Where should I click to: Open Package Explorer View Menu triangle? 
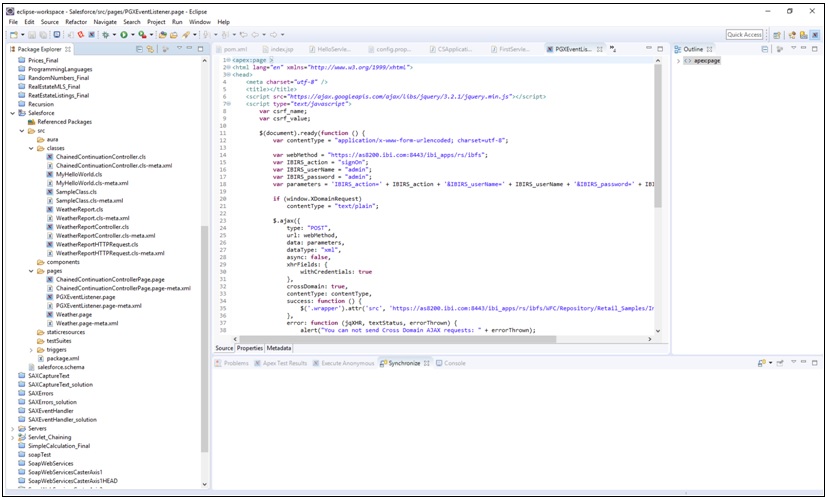(x=180, y=48)
